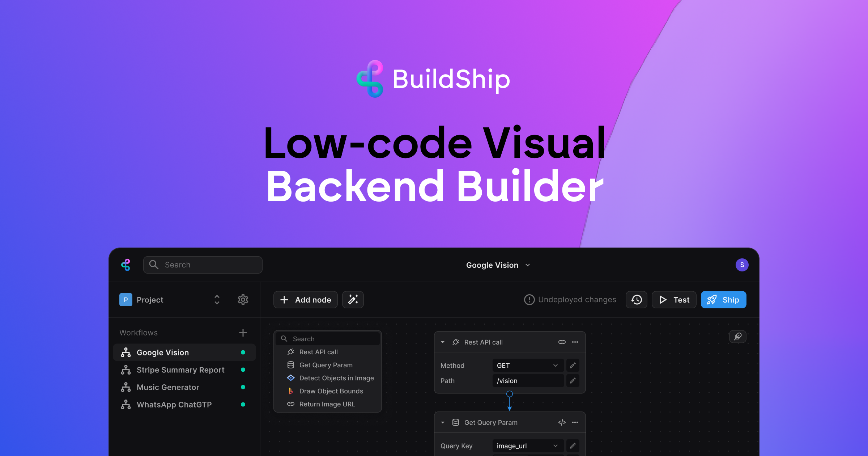Click the history/version control icon
This screenshot has height=456, width=868.
pos(637,300)
